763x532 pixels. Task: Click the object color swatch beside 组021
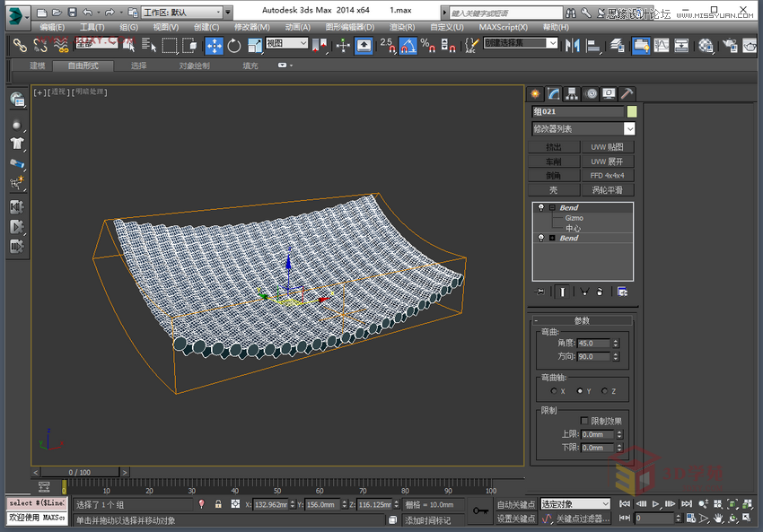632,111
